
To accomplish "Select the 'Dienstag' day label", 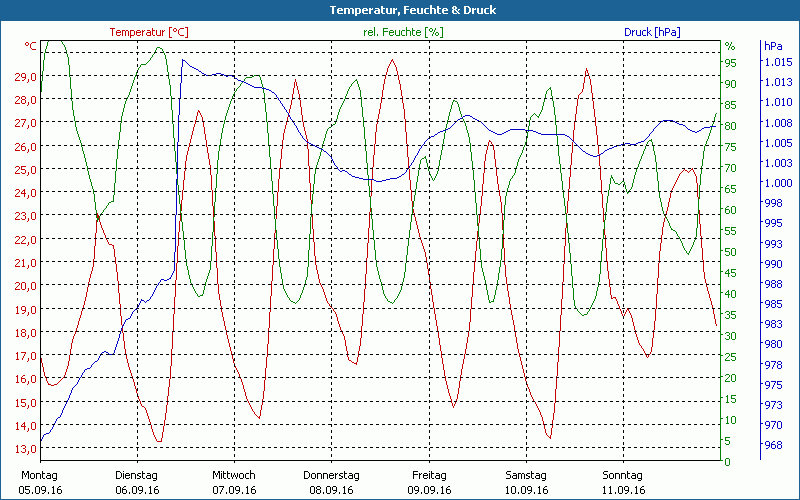I will click(137, 475).
